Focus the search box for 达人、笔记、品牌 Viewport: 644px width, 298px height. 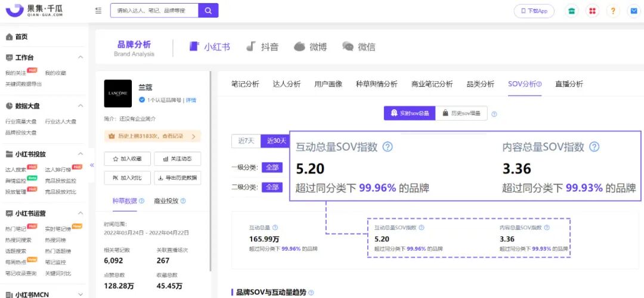point(154,11)
